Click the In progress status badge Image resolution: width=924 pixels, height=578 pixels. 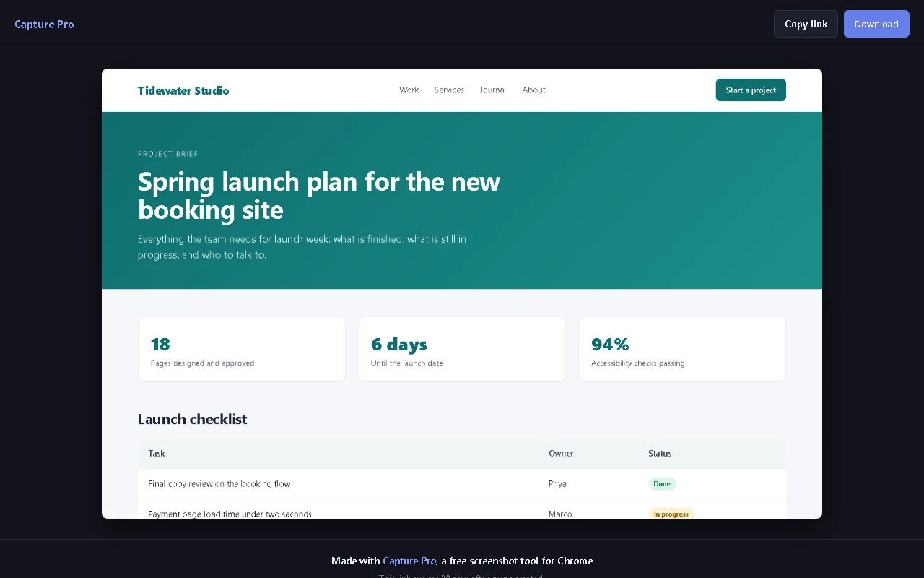click(671, 514)
